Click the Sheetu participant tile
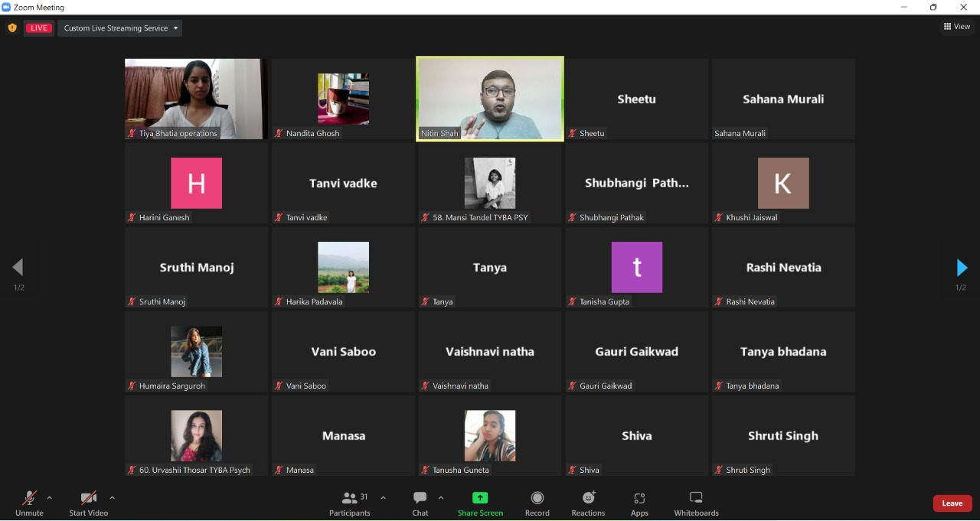This screenshot has width=980, height=521. (637, 99)
